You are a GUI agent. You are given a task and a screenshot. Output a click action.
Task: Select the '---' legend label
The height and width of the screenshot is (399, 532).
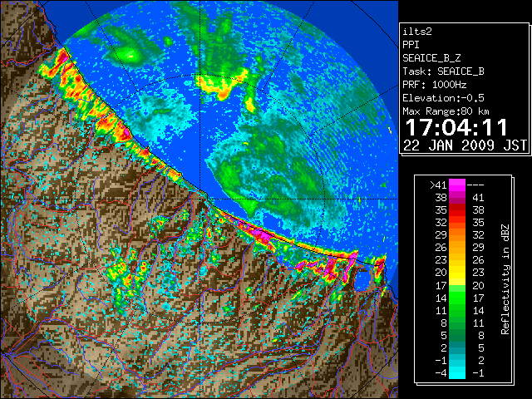coord(475,185)
